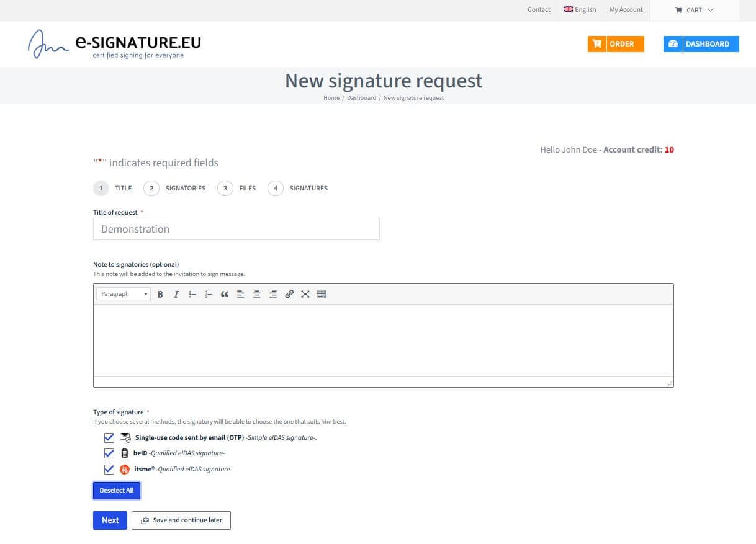The height and width of the screenshot is (544, 756).
Task: Toggle bold formatting in the note editor
Action: coord(160,294)
